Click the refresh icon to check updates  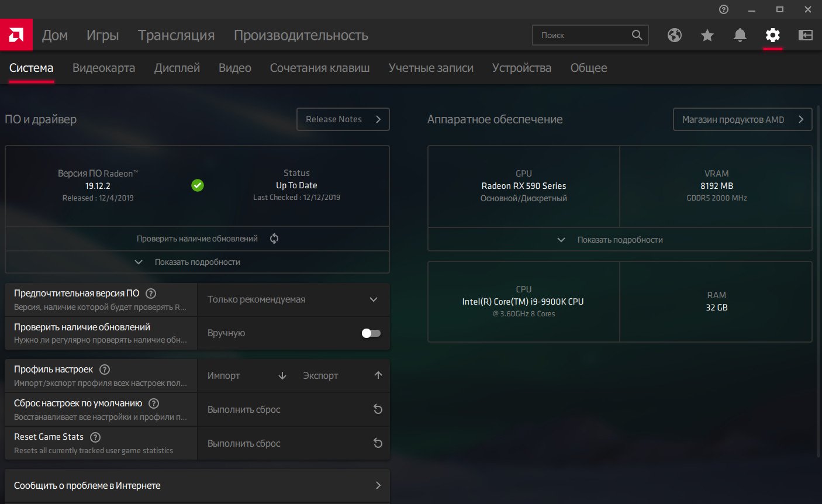pos(274,239)
